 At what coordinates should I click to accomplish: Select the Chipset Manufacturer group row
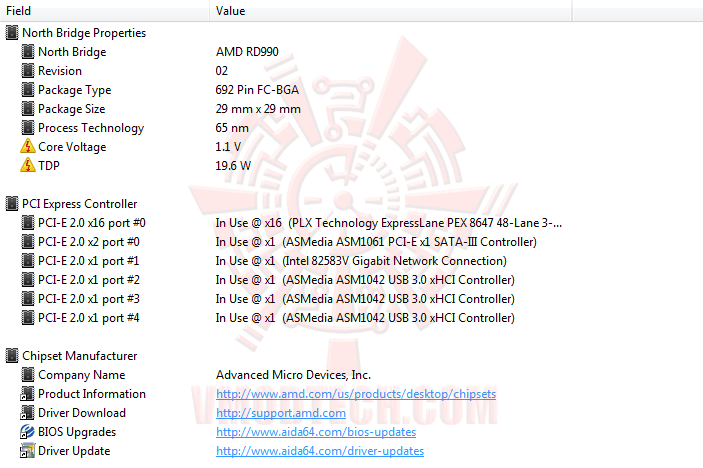pyautogui.click(x=79, y=355)
